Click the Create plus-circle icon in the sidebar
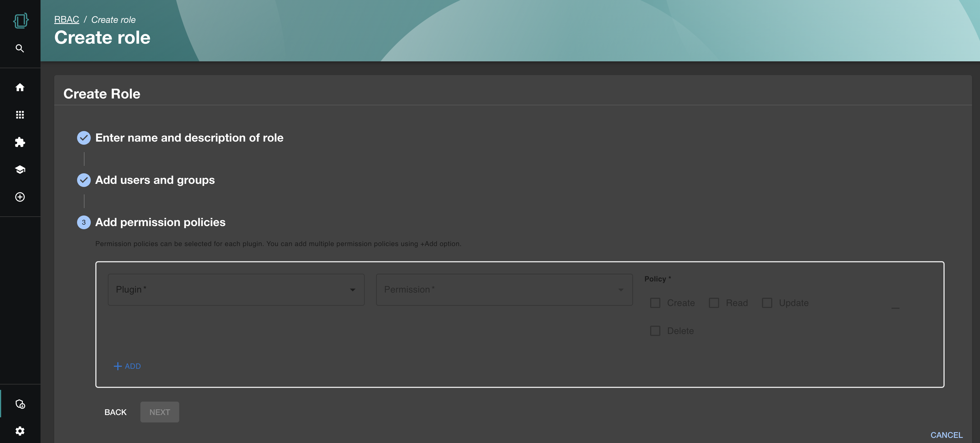Screen dimensions: 980x443 [20, 197]
